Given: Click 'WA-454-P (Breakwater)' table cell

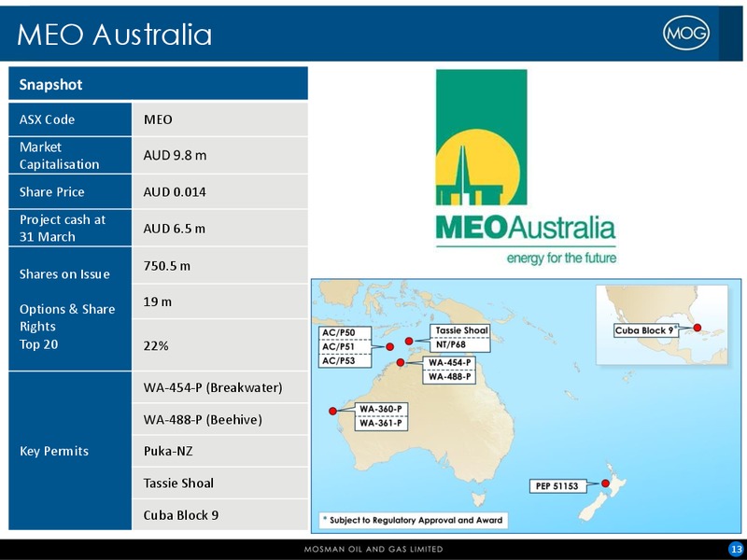Looking at the screenshot, I should (x=220, y=387).
